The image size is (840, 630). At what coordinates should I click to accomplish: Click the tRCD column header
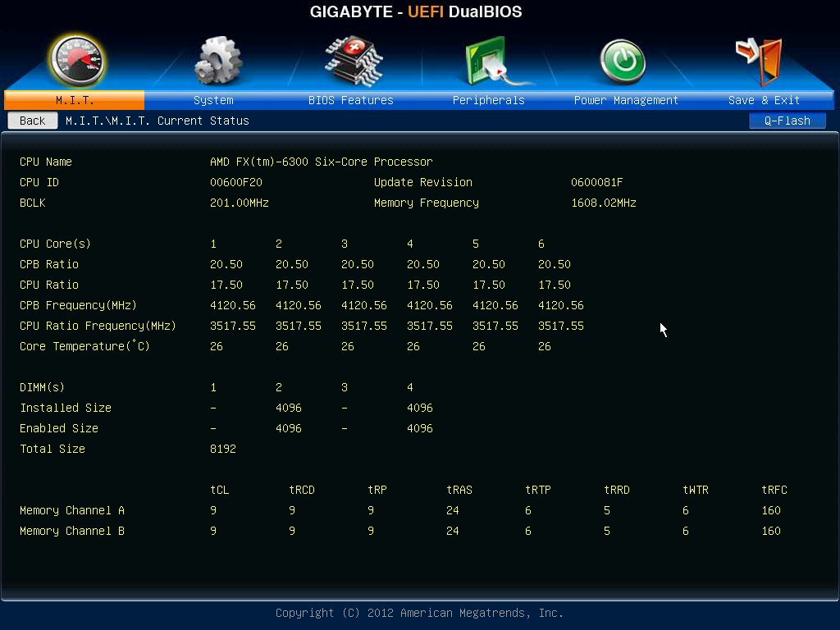coord(302,491)
